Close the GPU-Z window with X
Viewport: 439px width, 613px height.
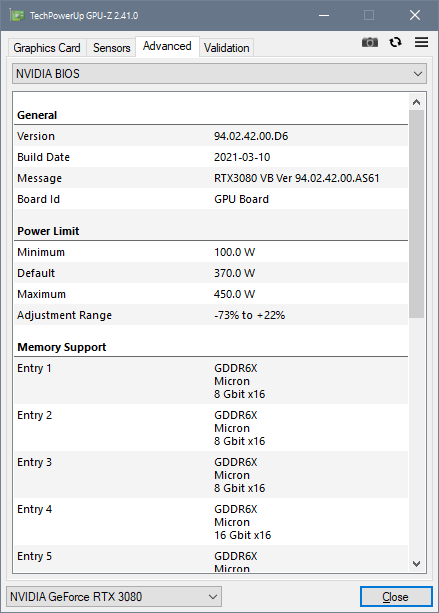click(415, 16)
